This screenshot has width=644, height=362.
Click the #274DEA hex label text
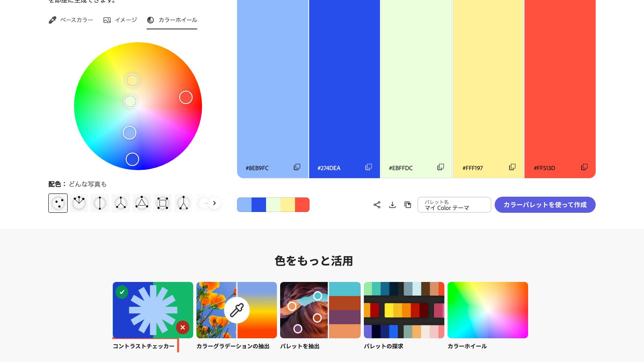click(329, 168)
